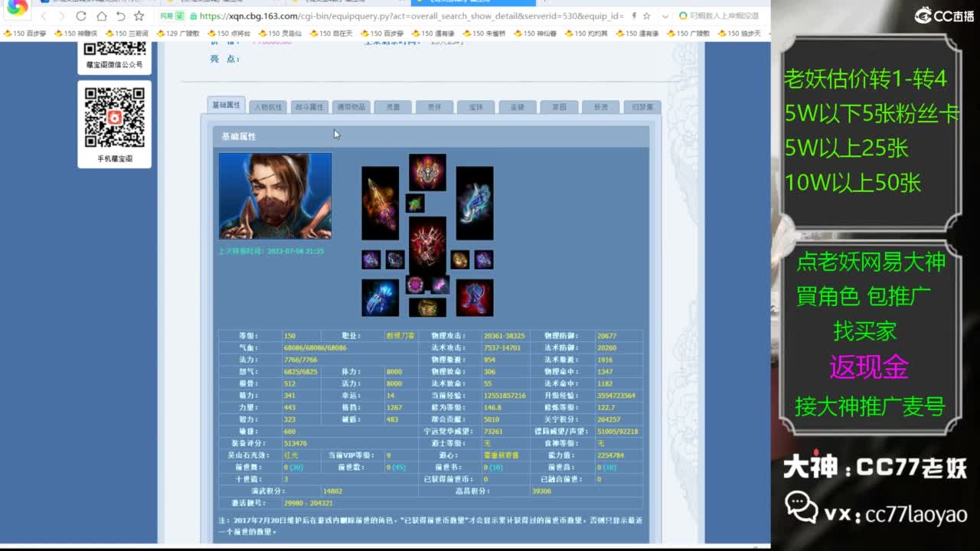
Task: Switch to the 战斗属性 tab
Action: pyautogui.click(x=310, y=107)
